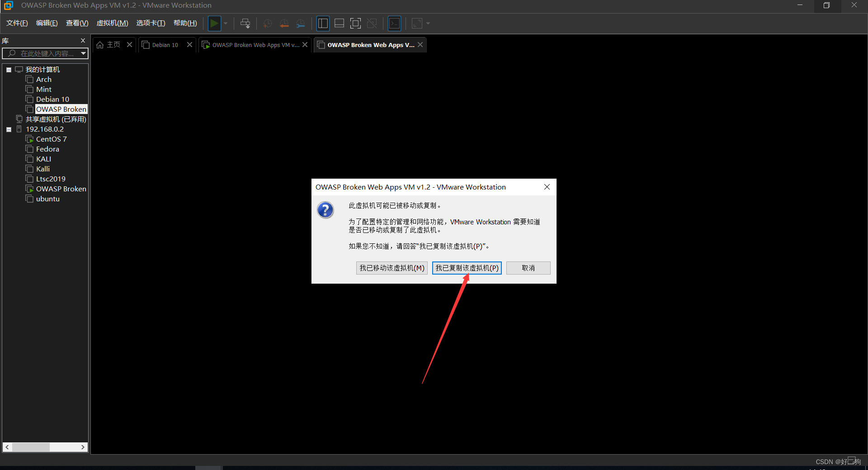Open the 编辑(E) menu
This screenshot has width=868, height=470.
[x=47, y=23]
